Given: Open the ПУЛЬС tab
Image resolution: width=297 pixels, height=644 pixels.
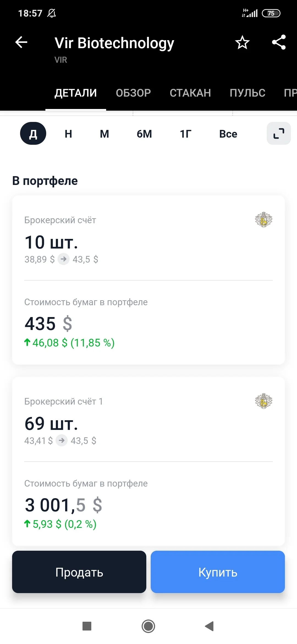Looking at the screenshot, I should pyautogui.click(x=248, y=93).
